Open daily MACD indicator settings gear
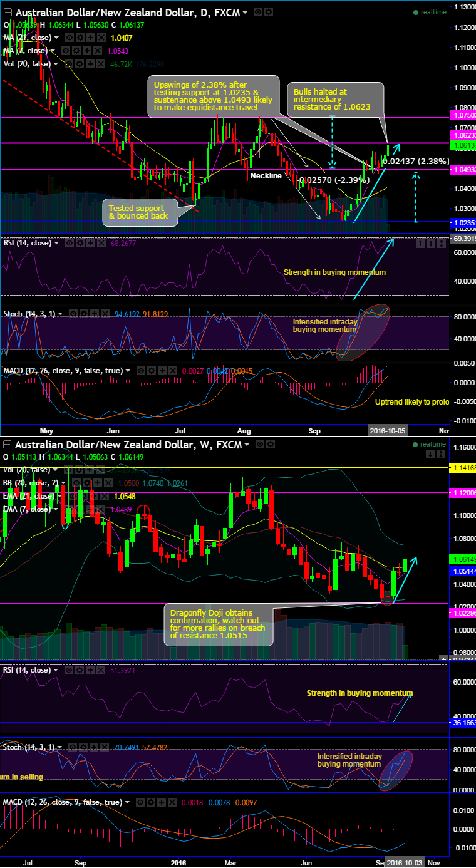This screenshot has width=476, height=868. point(152,371)
